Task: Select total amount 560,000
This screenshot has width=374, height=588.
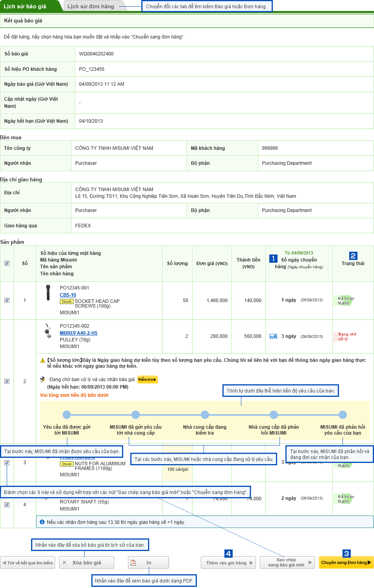Action: tap(253, 336)
